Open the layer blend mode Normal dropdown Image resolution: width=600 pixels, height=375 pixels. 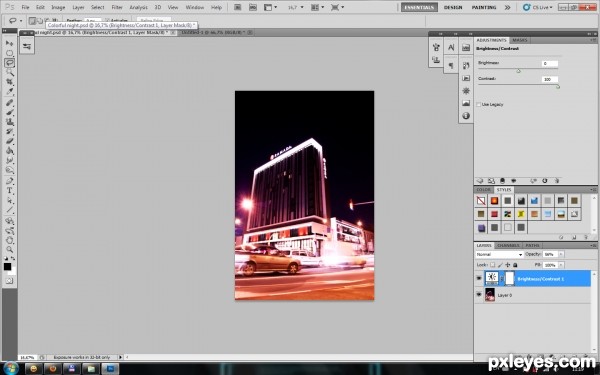pos(499,254)
